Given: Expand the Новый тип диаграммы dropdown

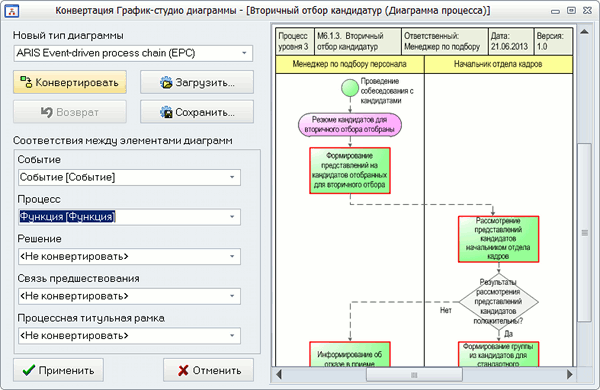Looking at the screenshot, I should coord(245,53).
